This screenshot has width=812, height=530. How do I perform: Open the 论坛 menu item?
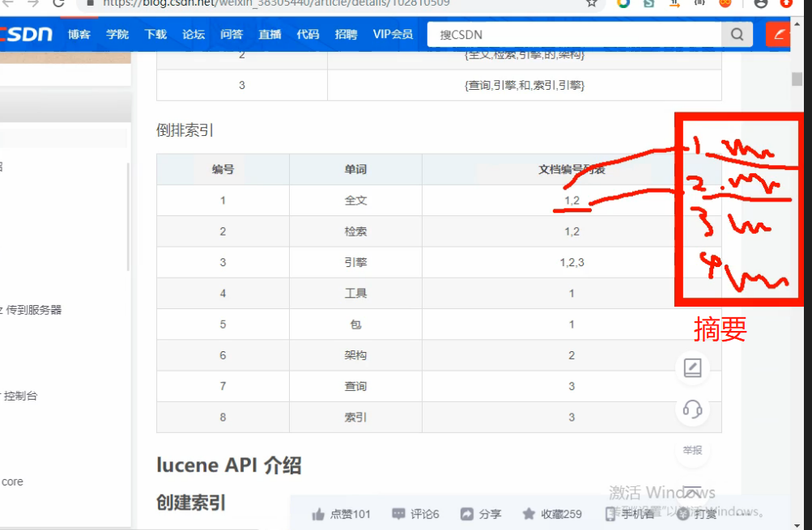tap(193, 34)
